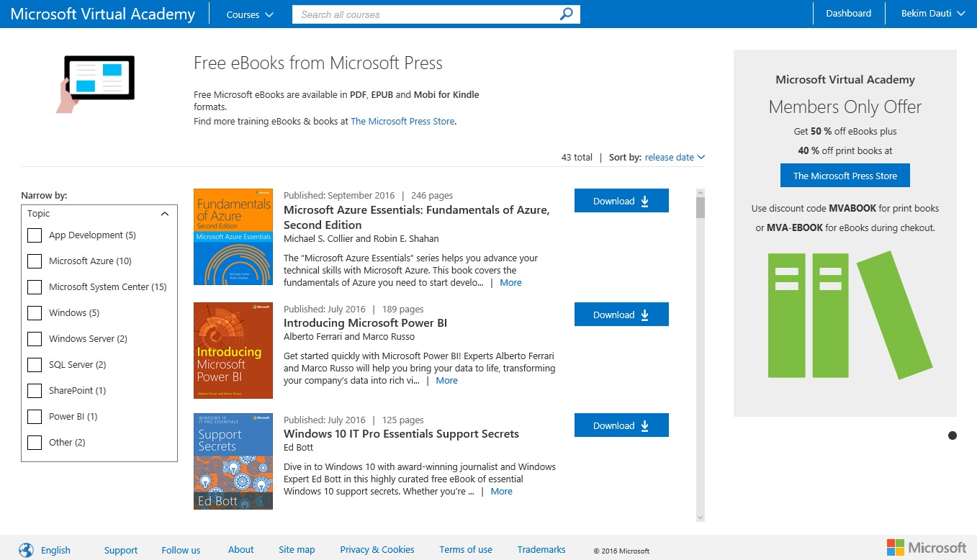Click the Free eBooks from Microsoft Press heading

(318, 63)
